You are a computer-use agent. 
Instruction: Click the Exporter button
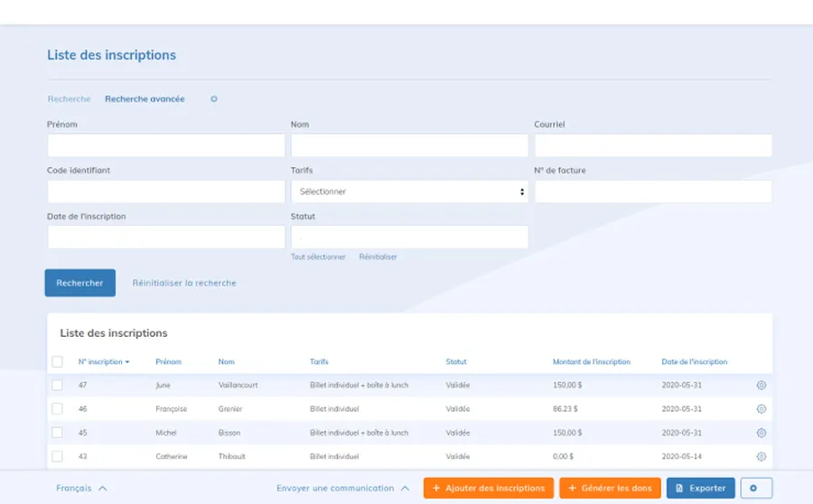700,488
